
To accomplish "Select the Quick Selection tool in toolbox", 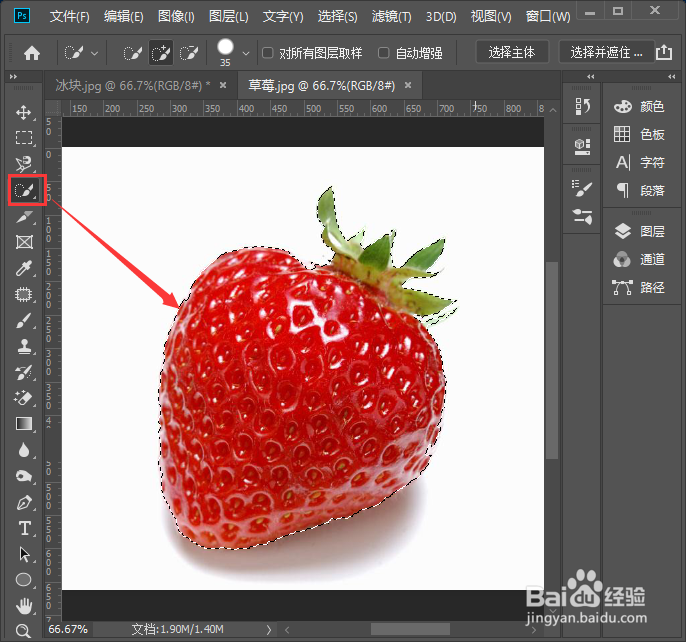I will click(x=24, y=190).
